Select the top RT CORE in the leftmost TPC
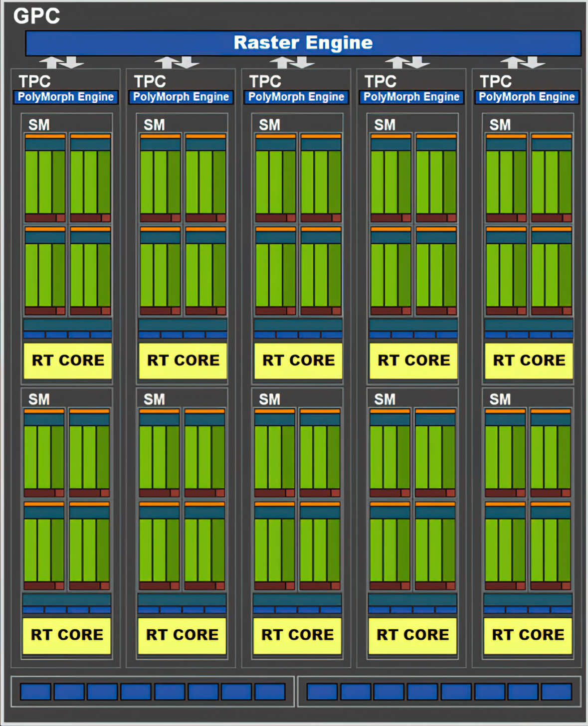The image size is (588, 726). click(68, 360)
